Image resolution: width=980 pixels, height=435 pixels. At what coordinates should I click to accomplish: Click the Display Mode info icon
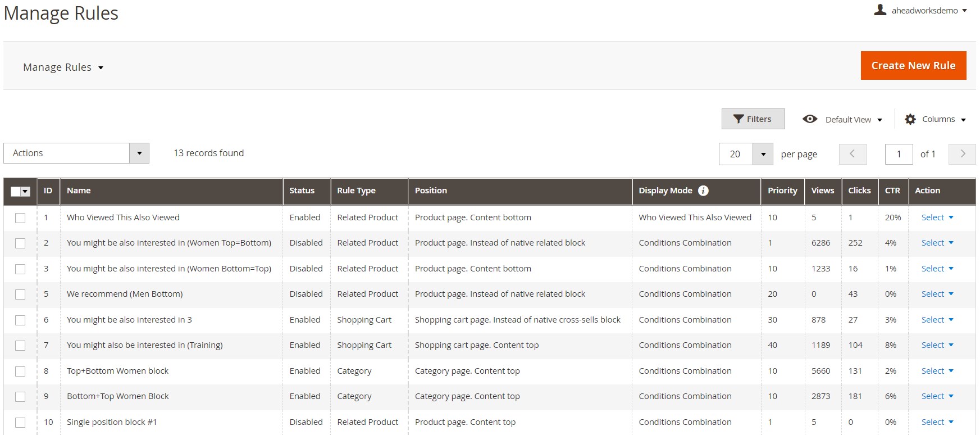coord(703,191)
